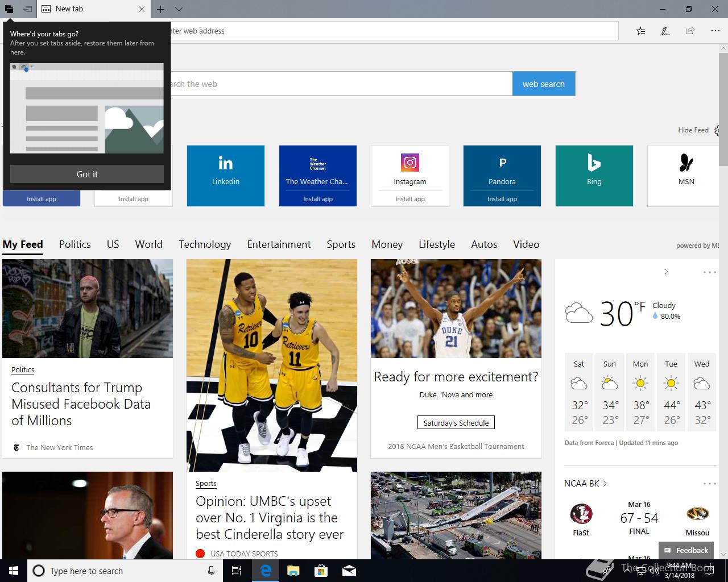Switch to the Entertainment feed tab
Screen dimensions: 728x582
pos(279,244)
